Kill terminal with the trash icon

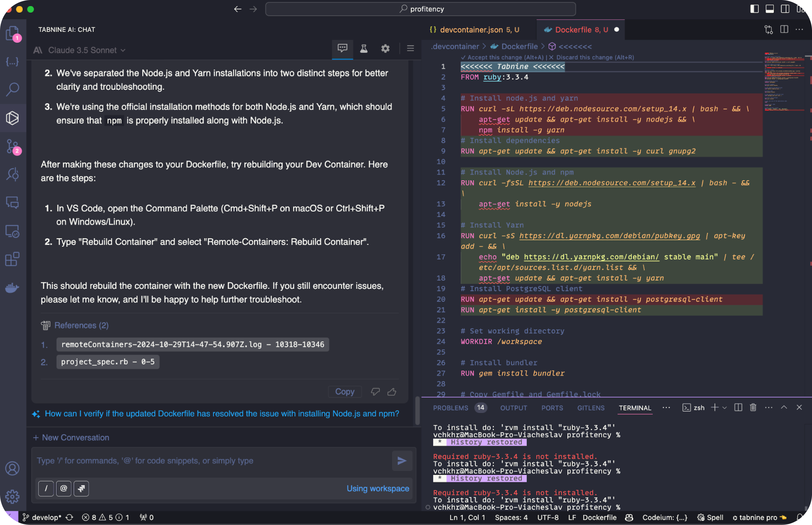pyautogui.click(x=753, y=407)
